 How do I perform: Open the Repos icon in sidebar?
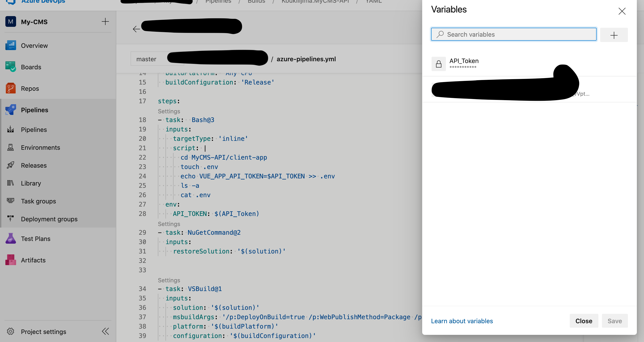(x=11, y=88)
